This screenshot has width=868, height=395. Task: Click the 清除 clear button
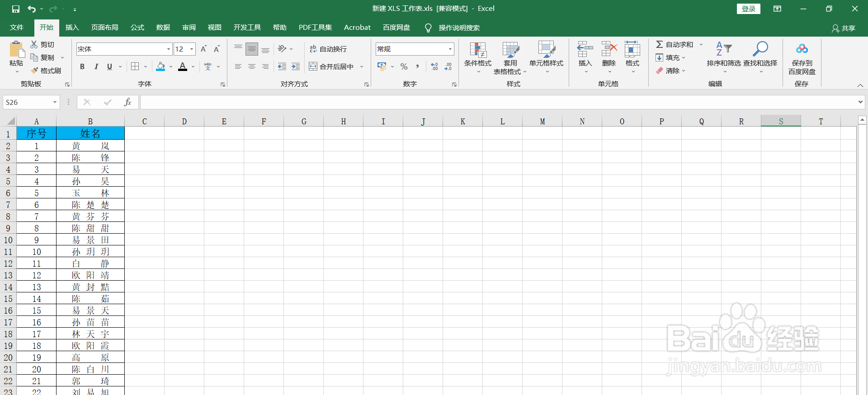(x=671, y=71)
